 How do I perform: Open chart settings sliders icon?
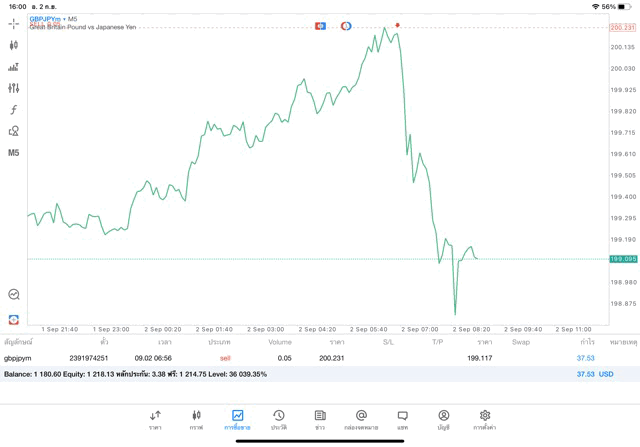pos(13,88)
